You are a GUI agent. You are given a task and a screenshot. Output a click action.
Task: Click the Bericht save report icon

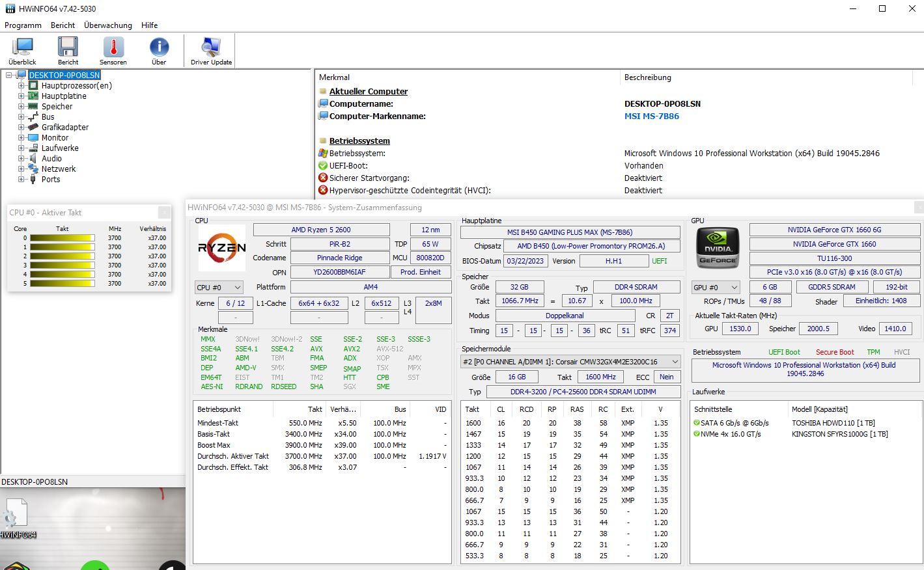[x=68, y=51]
